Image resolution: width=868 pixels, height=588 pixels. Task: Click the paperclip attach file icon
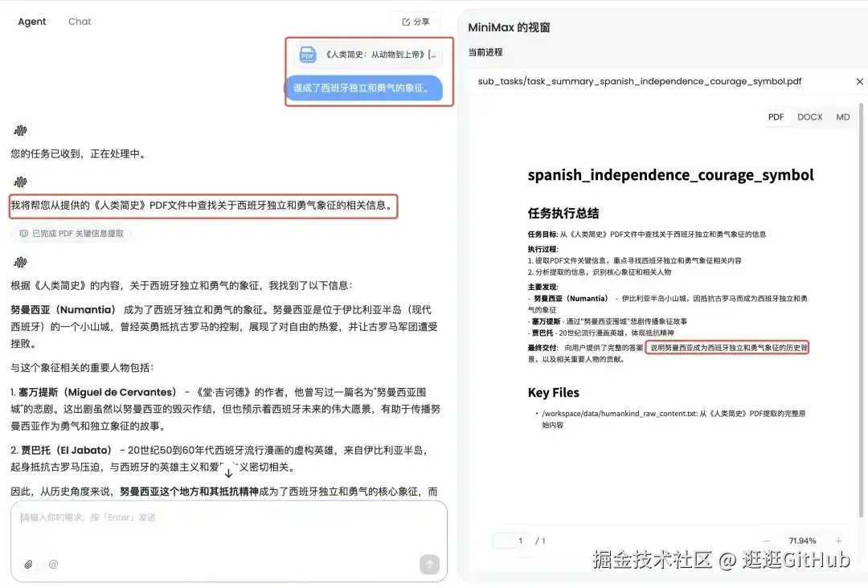coord(28,564)
